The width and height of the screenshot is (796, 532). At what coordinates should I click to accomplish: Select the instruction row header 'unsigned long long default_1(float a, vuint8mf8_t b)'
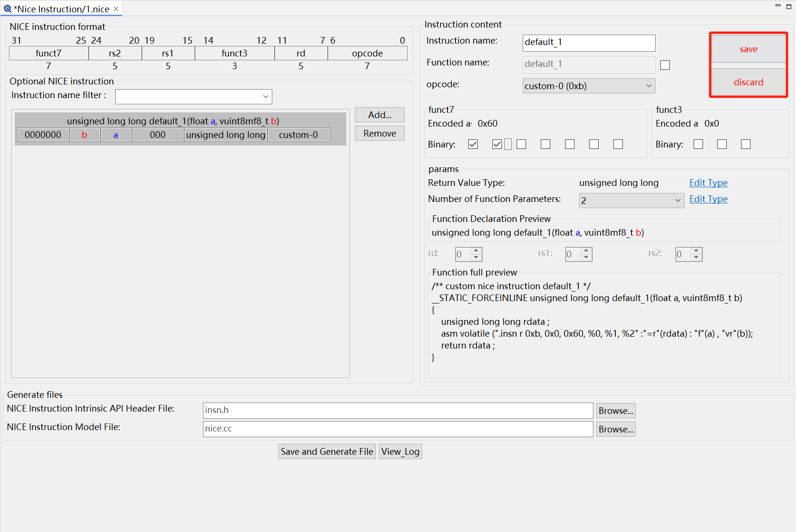(x=173, y=121)
